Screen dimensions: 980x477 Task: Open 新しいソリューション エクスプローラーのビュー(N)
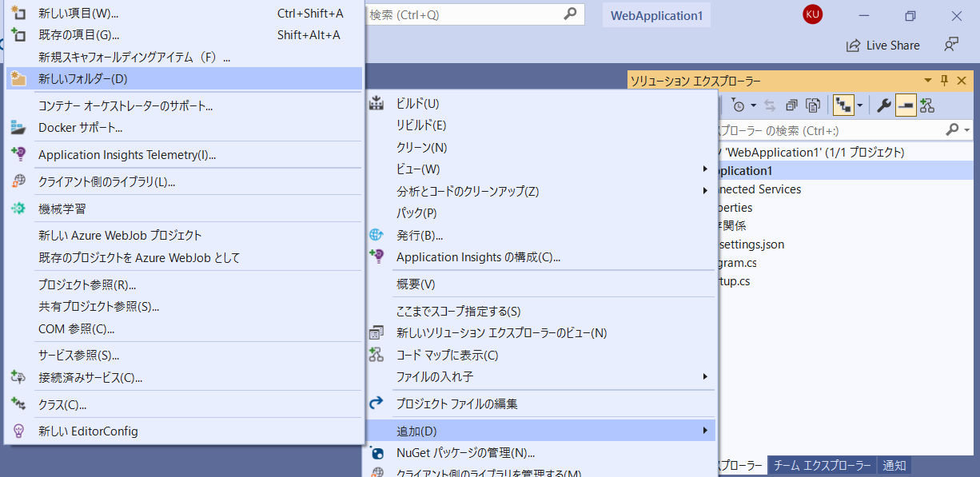[x=541, y=332]
